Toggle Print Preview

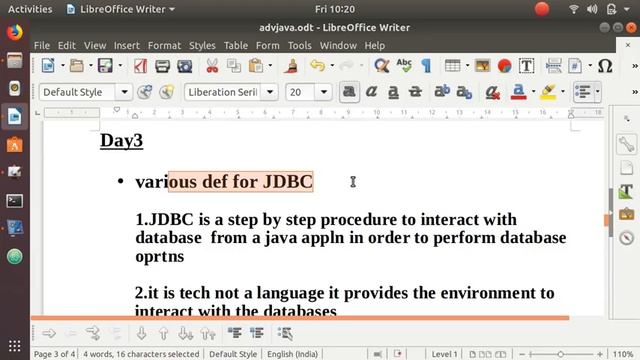pos(184,65)
